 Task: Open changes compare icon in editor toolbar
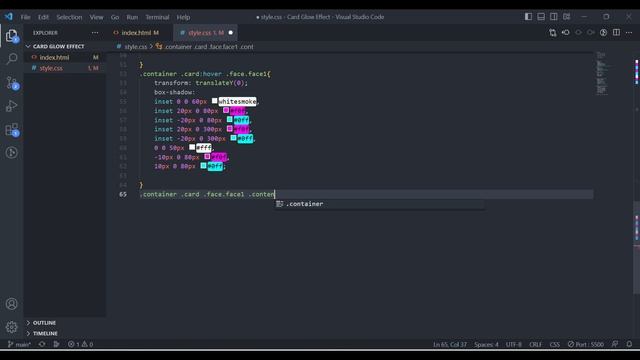click(x=553, y=33)
